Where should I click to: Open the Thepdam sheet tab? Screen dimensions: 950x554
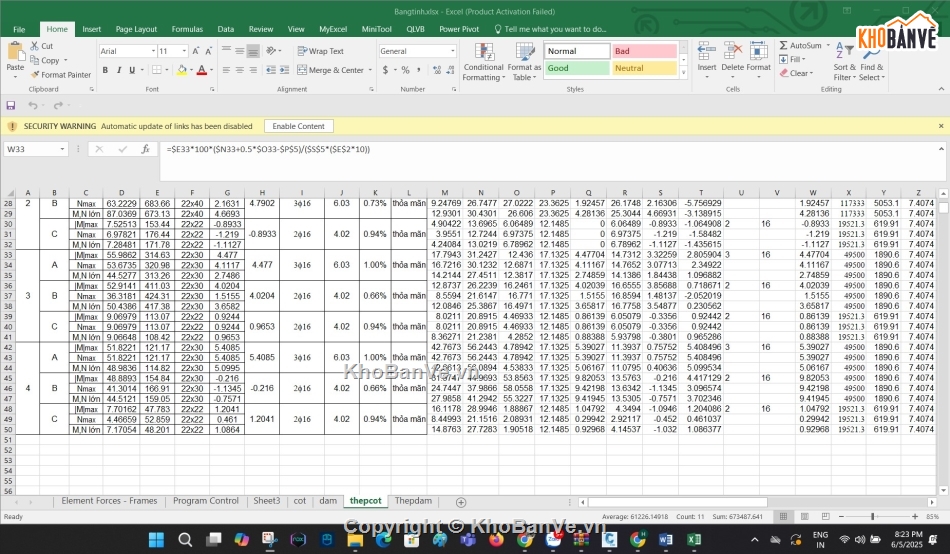tap(413, 501)
